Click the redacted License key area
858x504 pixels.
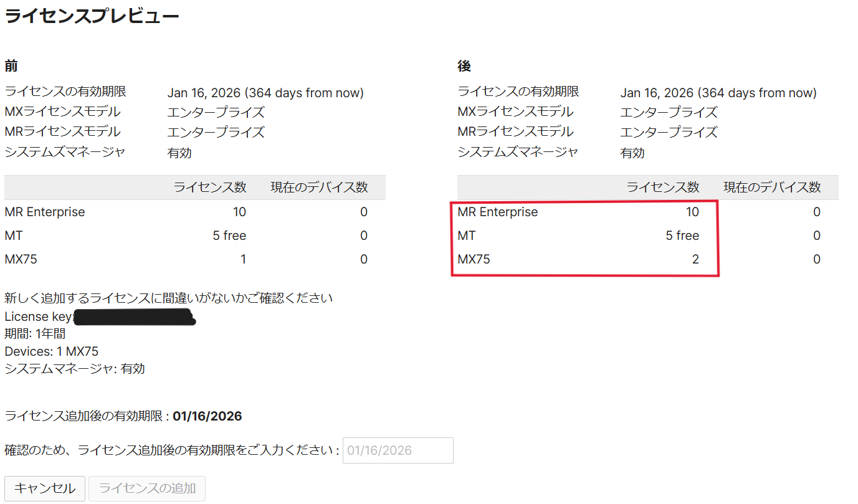point(134,316)
